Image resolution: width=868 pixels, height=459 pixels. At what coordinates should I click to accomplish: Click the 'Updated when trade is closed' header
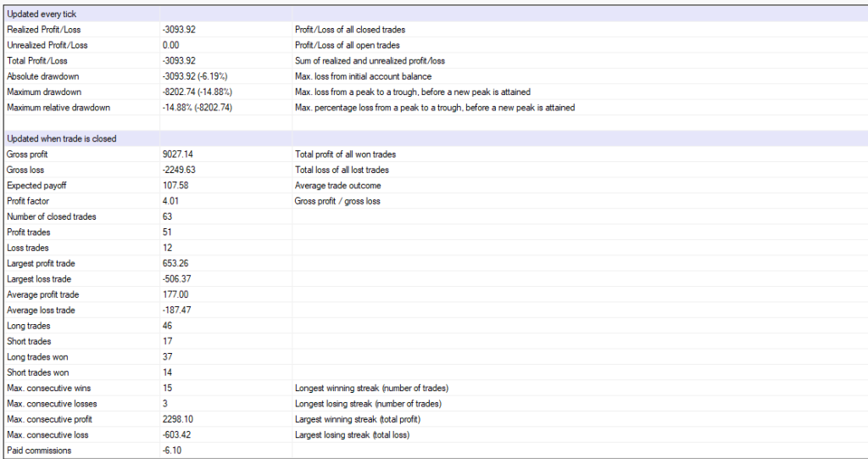click(61, 138)
